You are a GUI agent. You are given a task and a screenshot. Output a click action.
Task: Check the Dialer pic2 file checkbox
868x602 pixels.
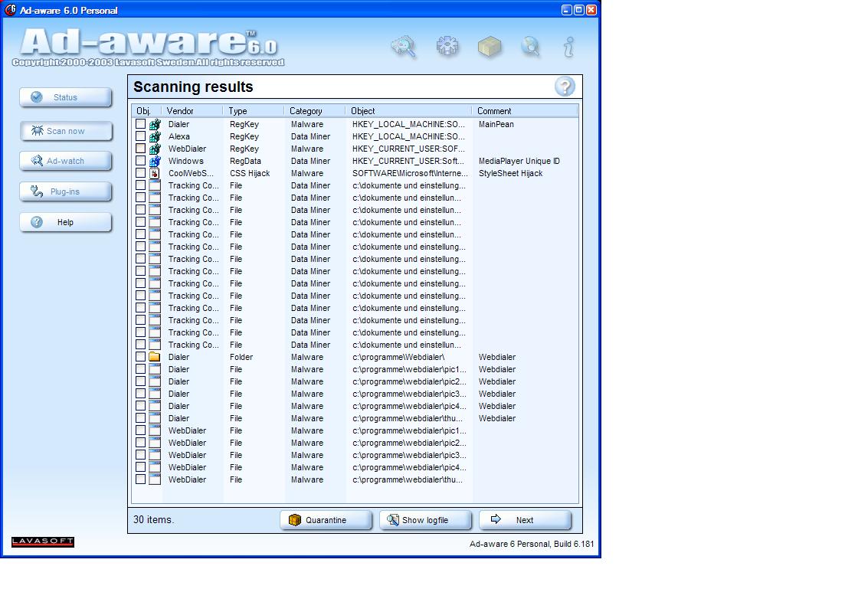coord(141,381)
